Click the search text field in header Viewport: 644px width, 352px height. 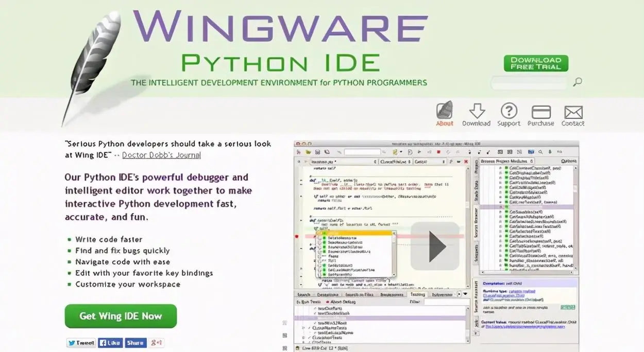point(529,82)
